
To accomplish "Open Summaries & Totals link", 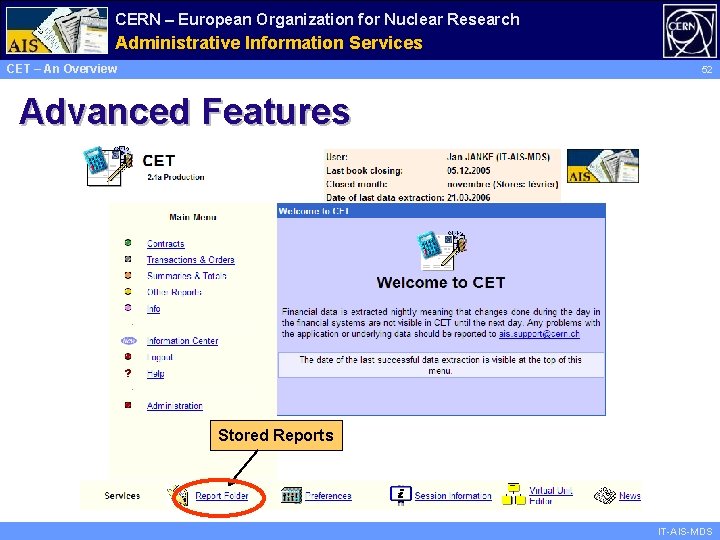I will [x=186, y=276].
